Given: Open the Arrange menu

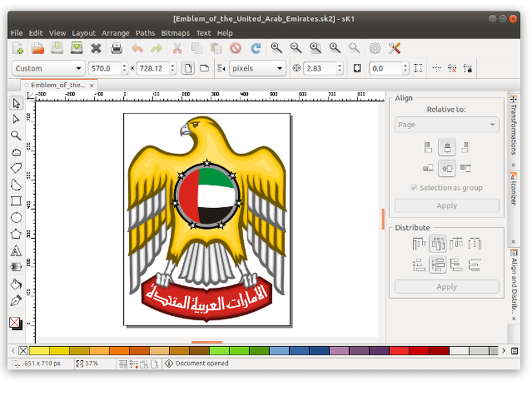Looking at the screenshot, I should pyautogui.click(x=115, y=33).
